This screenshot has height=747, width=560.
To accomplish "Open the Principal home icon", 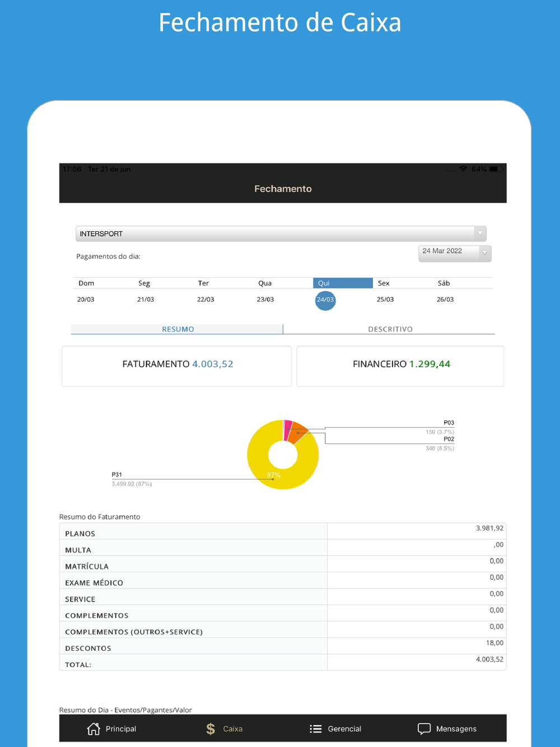I will click(94, 729).
